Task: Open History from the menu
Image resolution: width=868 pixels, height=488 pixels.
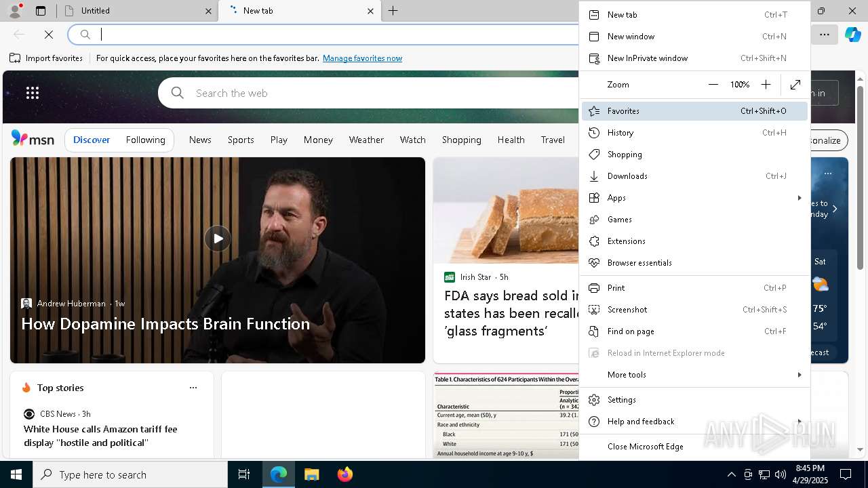Action: [x=694, y=133]
